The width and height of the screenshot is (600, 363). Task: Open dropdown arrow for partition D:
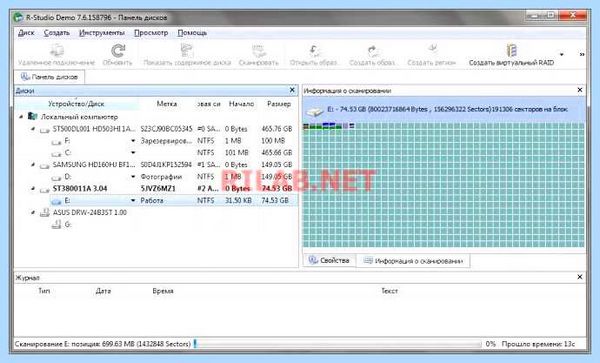point(133,177)
